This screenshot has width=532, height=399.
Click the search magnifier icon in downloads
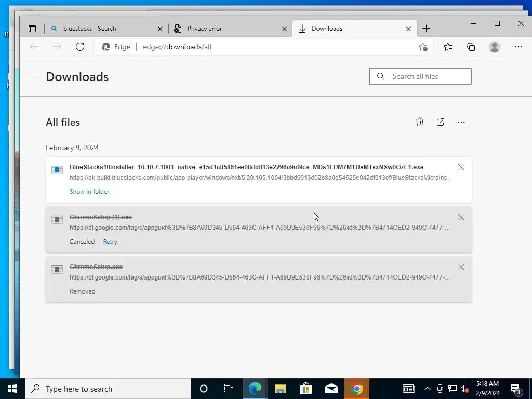point(381,76)
